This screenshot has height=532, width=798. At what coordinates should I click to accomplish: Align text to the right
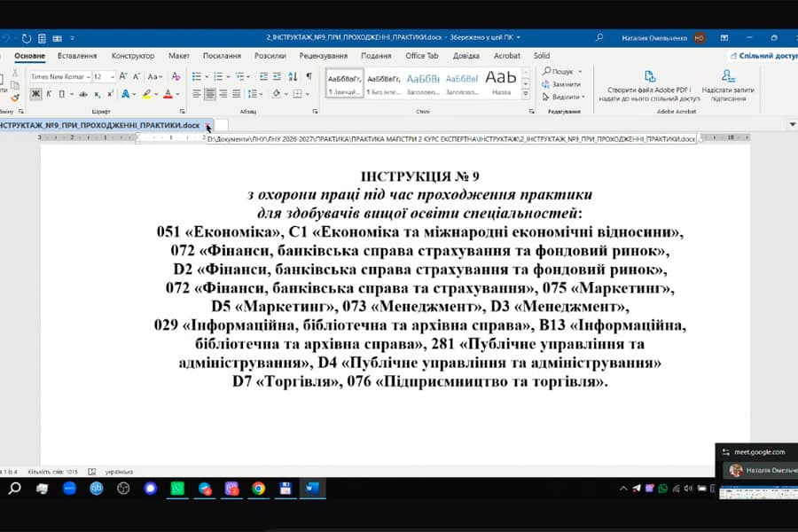223,94
